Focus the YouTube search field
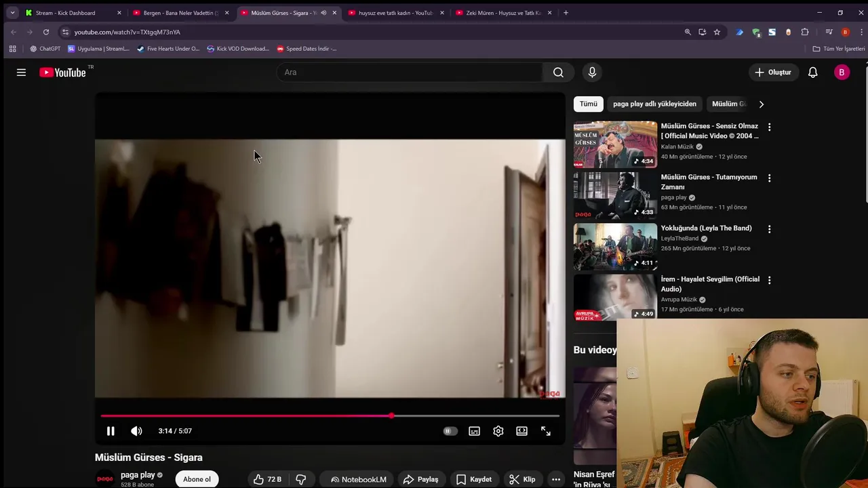The image size is (868, 488). pyautogui.click(x=410, y=73)
